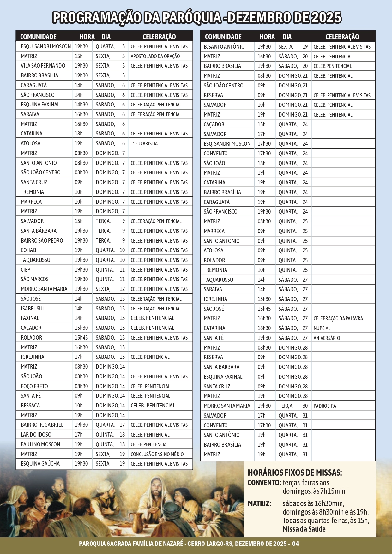Screen dimensions: 392x554
Task: Click the 'Padroeira' celebration entry
Action: [x=325, y=406]
